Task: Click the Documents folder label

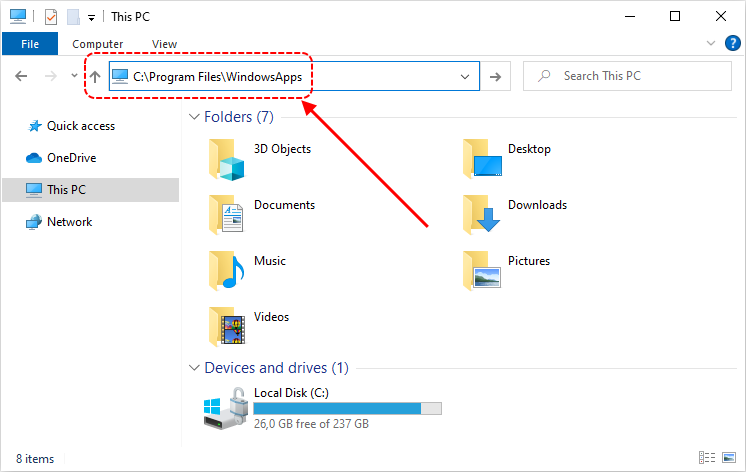Action: tap(285, 205)
